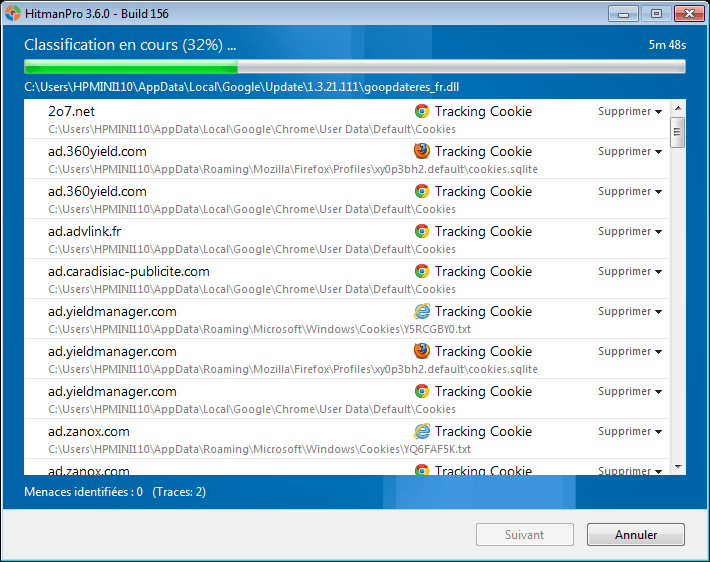Open Supprimer dropdown for ad.advlink.fr
Screen dimensions: 710x562
(x=630, y=231)
